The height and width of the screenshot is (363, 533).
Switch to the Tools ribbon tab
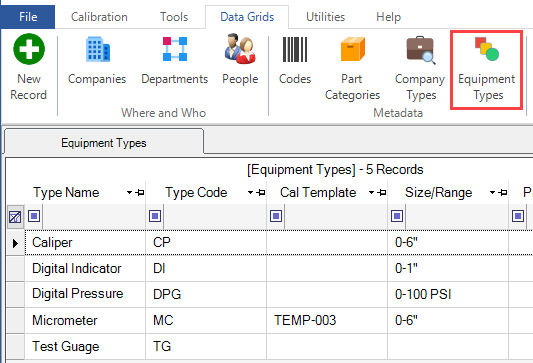174,17
